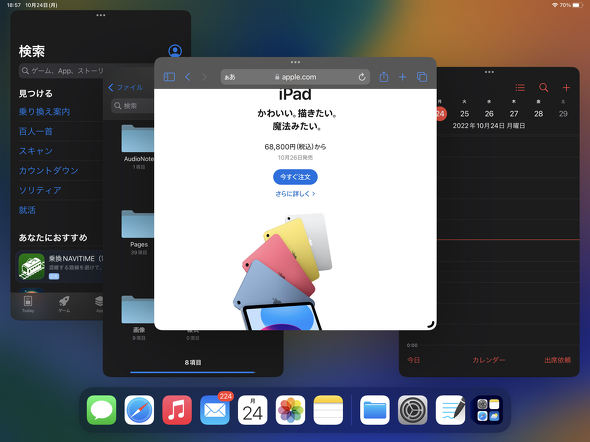Open Safari share sheet
590x442 pixels.
(x=384, y=77)
